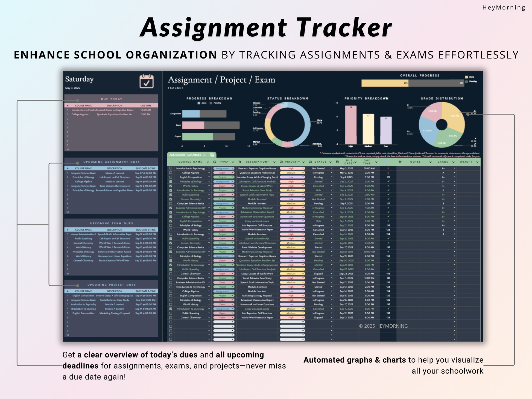
Task: Uncheck the Public Speaking Speech on Leadership checkbox
Action: 171,239
